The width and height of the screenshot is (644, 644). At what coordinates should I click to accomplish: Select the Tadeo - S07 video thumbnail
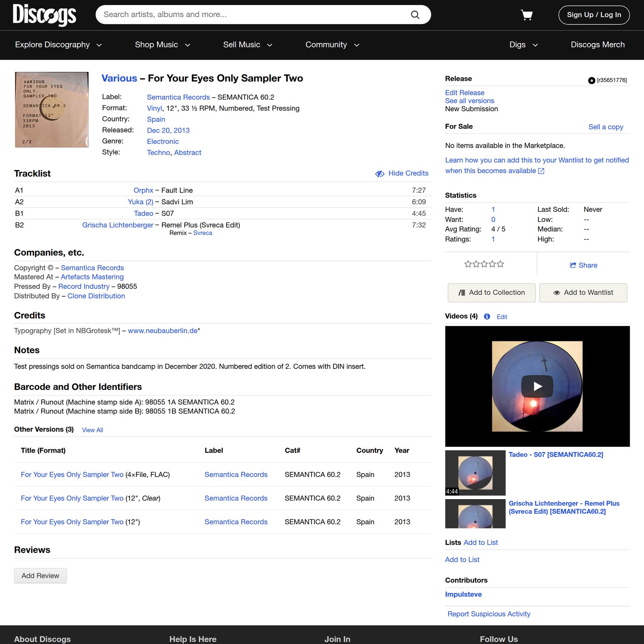coord(475,473)
